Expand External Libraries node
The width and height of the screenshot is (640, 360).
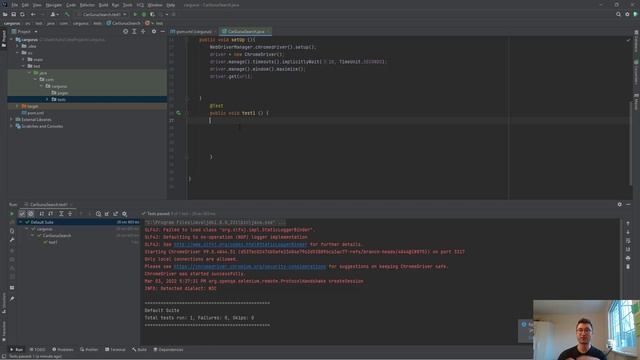click(x=11, y=120)
